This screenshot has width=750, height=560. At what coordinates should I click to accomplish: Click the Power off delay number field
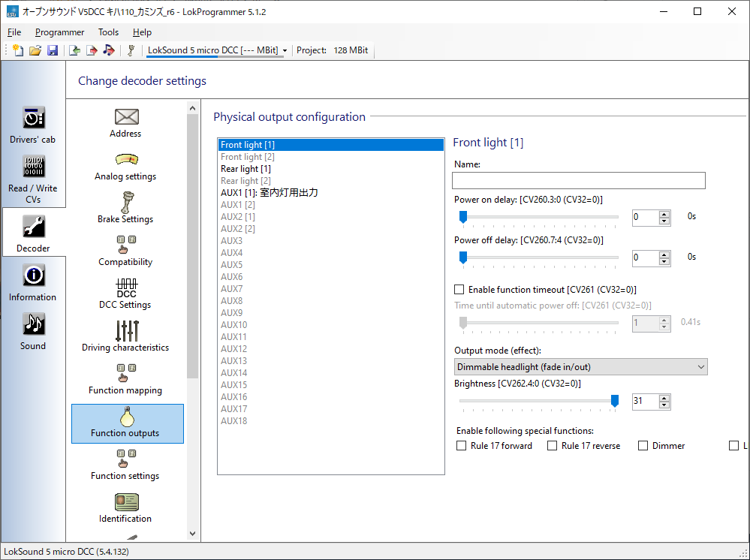[645, 257]
